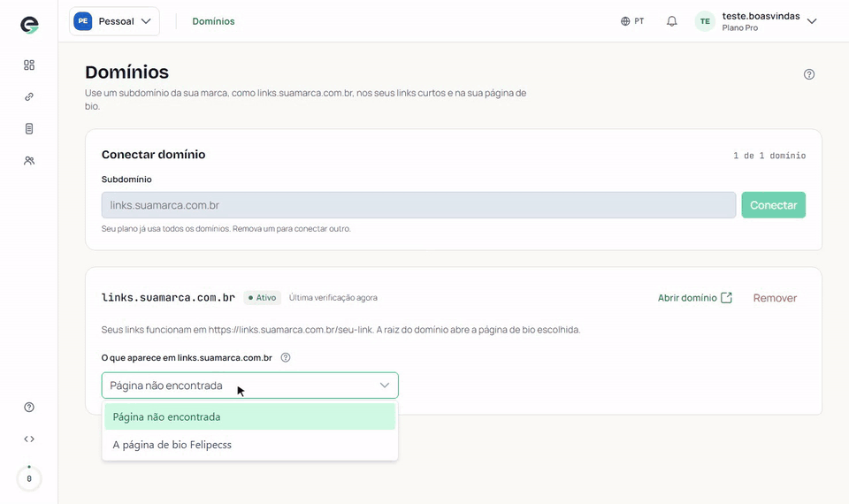
Task: Open the dashboard grid icon in sidebar
Action: click(x=29, y=65)
